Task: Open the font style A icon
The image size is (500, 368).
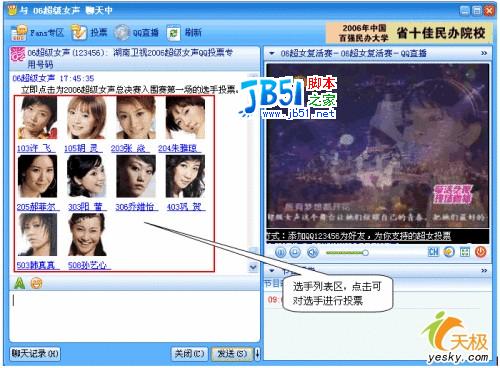Action: pos(20,283)
